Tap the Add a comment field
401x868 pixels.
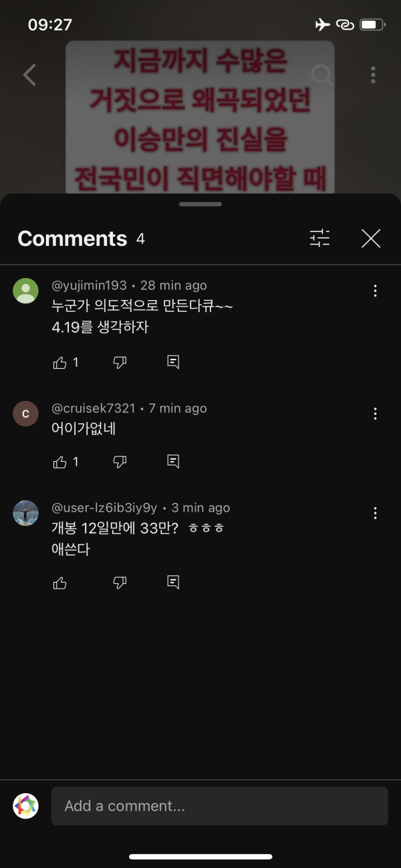tap(219, 806)
